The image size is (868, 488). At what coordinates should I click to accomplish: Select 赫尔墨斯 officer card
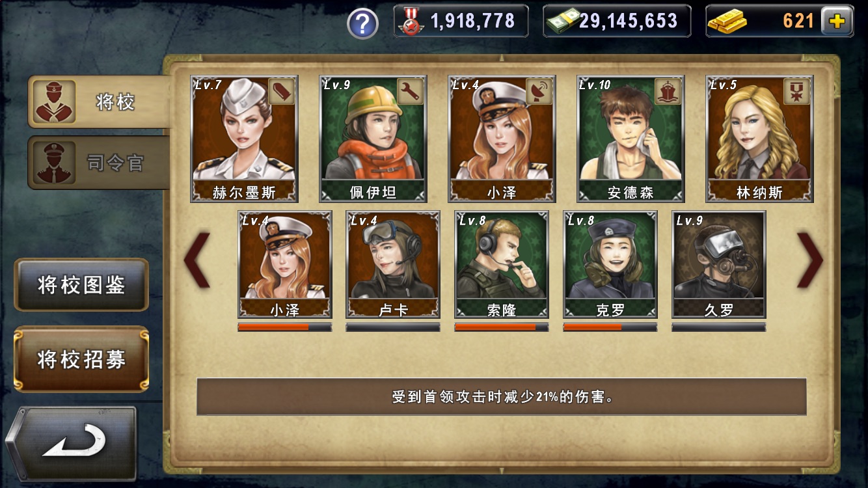(244, 139)
